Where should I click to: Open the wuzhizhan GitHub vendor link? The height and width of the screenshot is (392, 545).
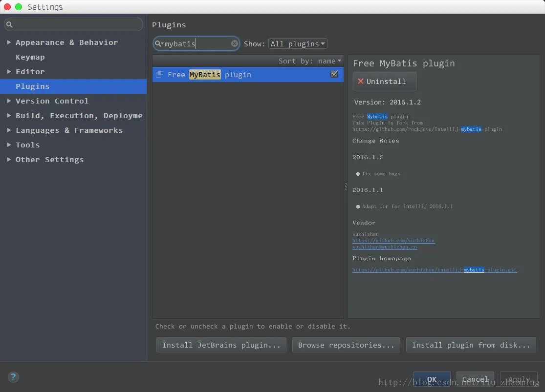(x=393, y=241)
